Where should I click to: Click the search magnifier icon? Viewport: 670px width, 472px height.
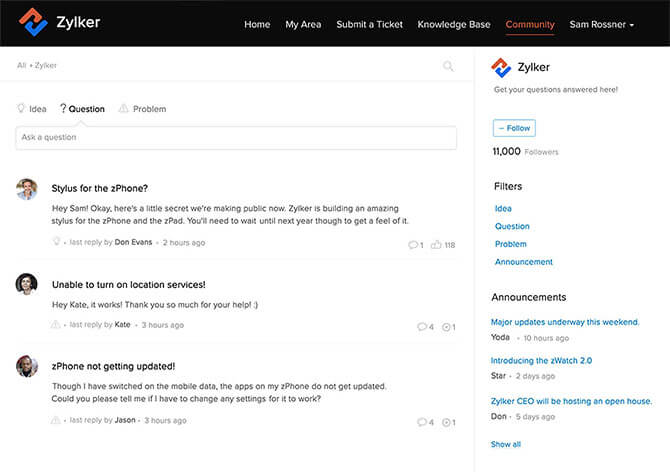(x=448, y=66)
